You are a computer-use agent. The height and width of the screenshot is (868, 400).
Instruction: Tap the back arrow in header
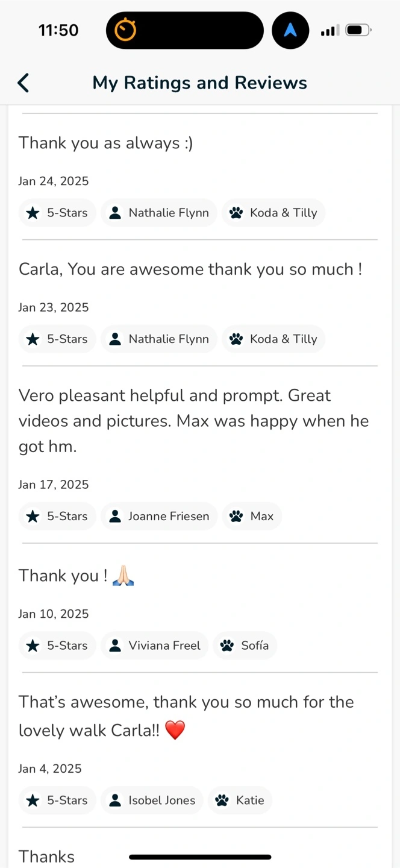pyautogui.click(x=23, y=83)
